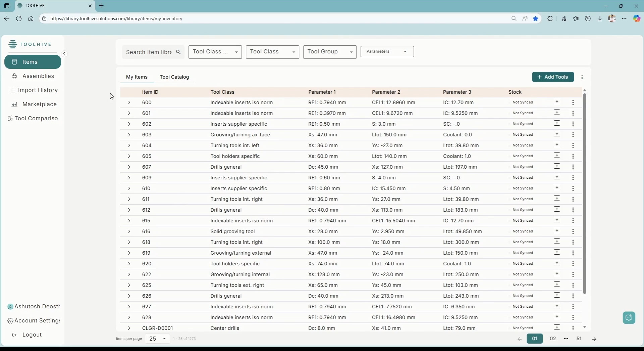Open the chat support widget icon
This screenshot has width=644, height=351.
tap(629, 317)
